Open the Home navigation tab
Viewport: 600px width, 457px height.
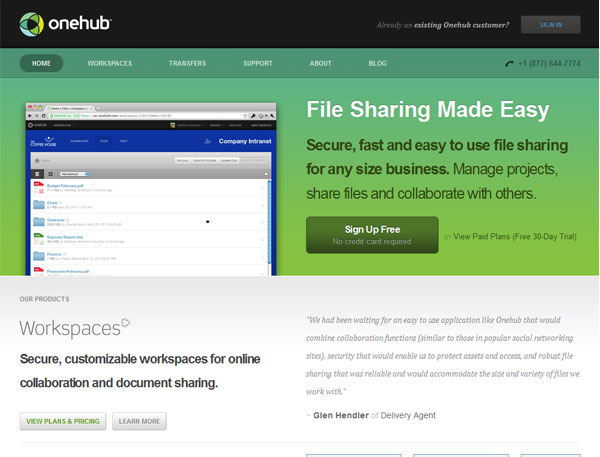(41, 63)
